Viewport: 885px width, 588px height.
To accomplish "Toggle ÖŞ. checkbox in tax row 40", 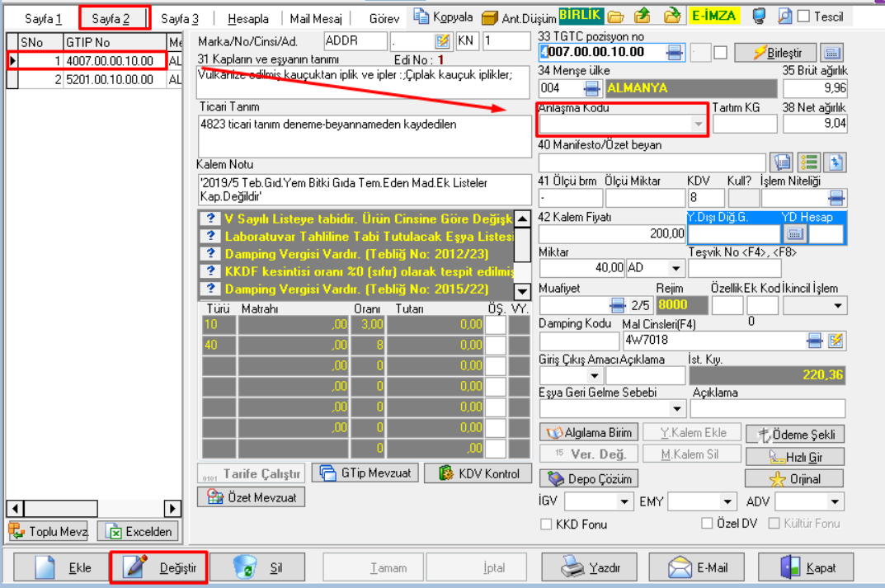I will pyautogui.click(x=496, y=346).
